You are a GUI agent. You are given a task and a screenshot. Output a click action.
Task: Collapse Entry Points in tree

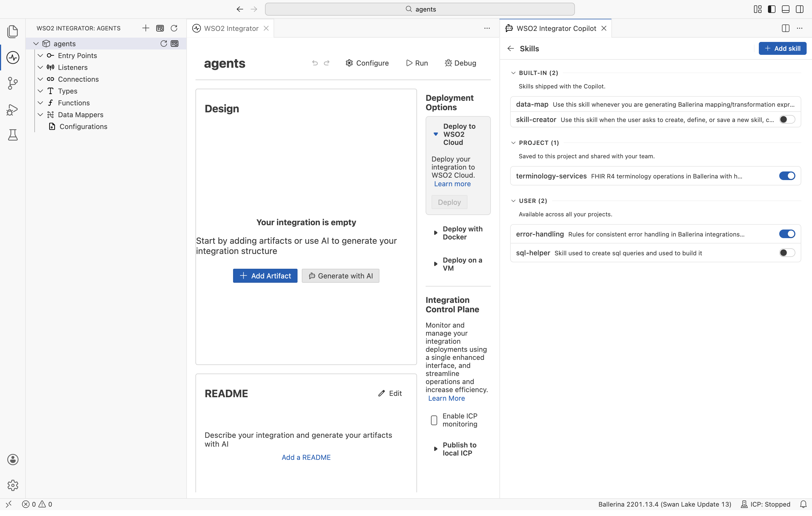(x=40, y=55)
